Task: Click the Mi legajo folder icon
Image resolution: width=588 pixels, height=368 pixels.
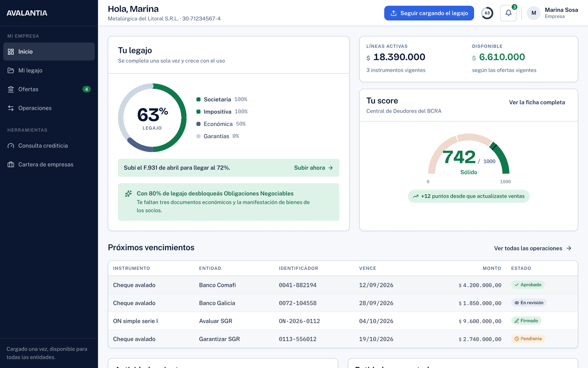Action: click(x=11, y=70)
